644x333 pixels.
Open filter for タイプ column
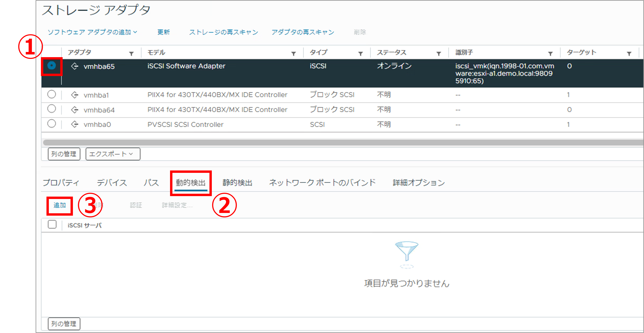pos(360,53)
